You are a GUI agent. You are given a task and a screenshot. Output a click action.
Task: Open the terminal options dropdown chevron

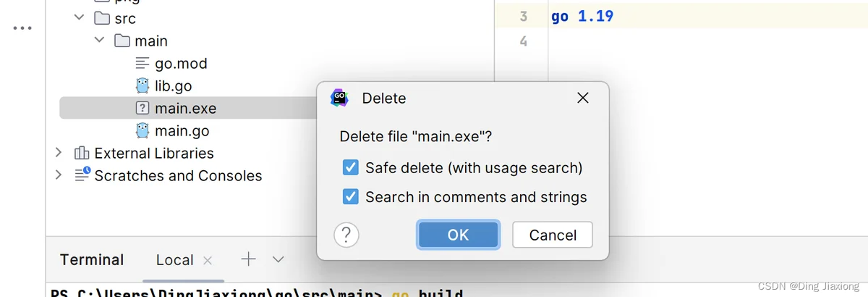pos(278,259)
